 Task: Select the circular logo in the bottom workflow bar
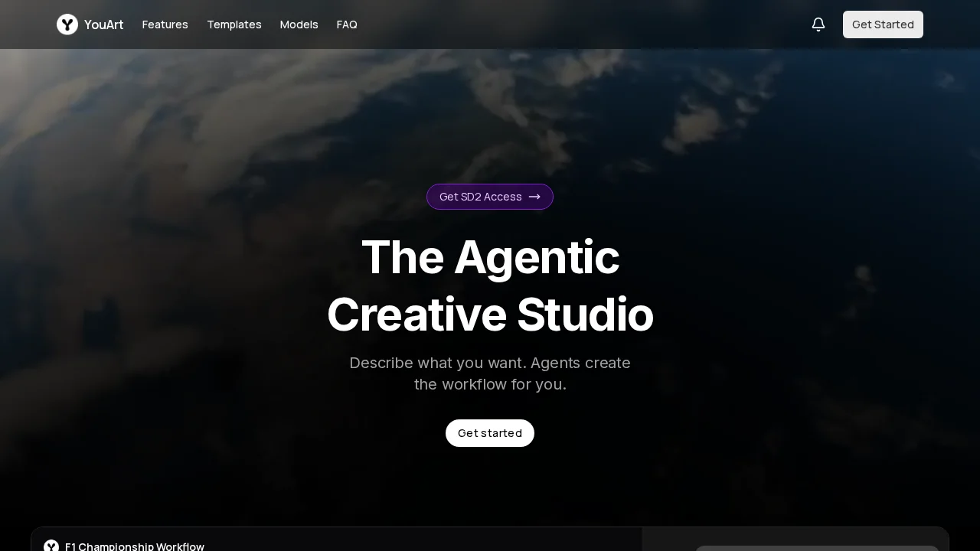51,546
